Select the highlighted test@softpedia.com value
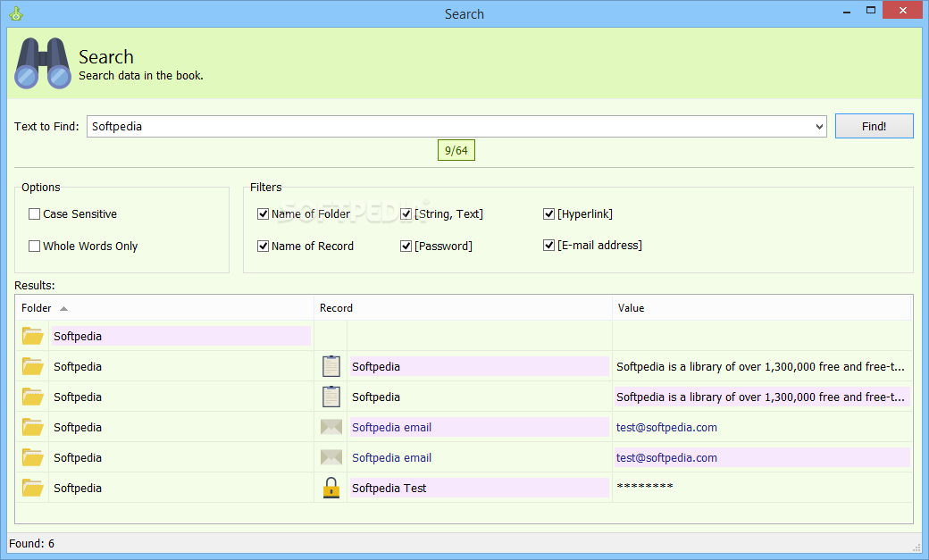Viewport: 929px width, 560px height. point(762,457)
